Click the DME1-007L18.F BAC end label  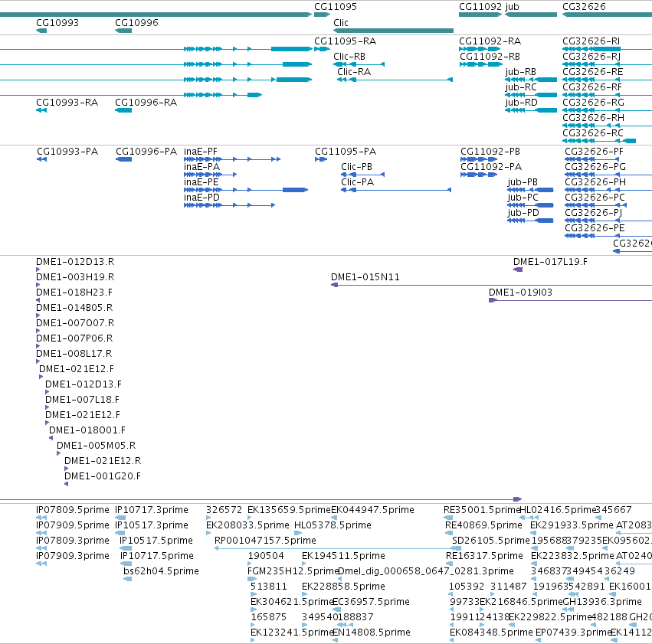(x=82, y=400)
